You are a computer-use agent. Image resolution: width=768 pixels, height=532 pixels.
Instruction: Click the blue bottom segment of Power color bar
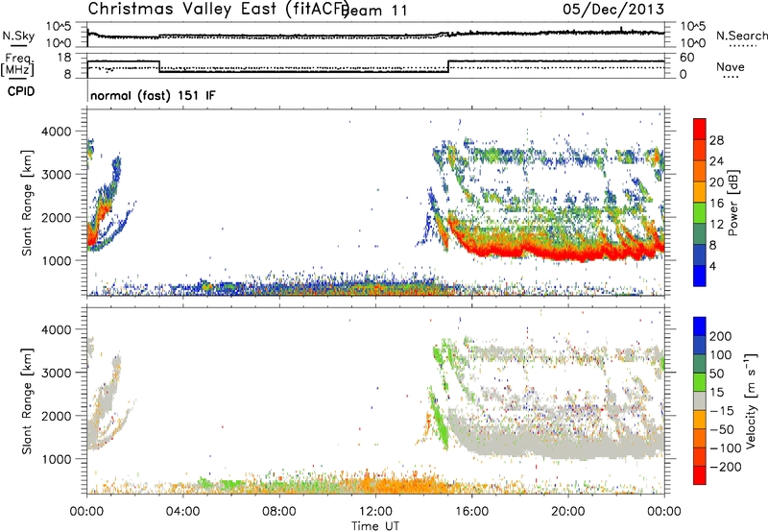(700, 276)
